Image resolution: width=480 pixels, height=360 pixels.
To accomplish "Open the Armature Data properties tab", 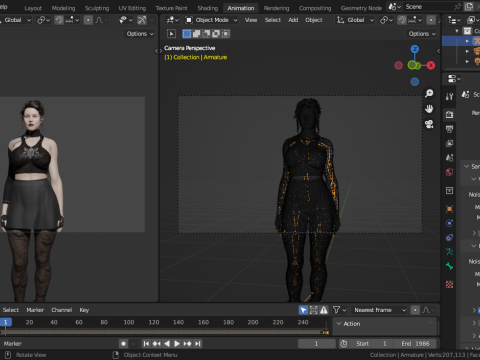I will [449, 252].
